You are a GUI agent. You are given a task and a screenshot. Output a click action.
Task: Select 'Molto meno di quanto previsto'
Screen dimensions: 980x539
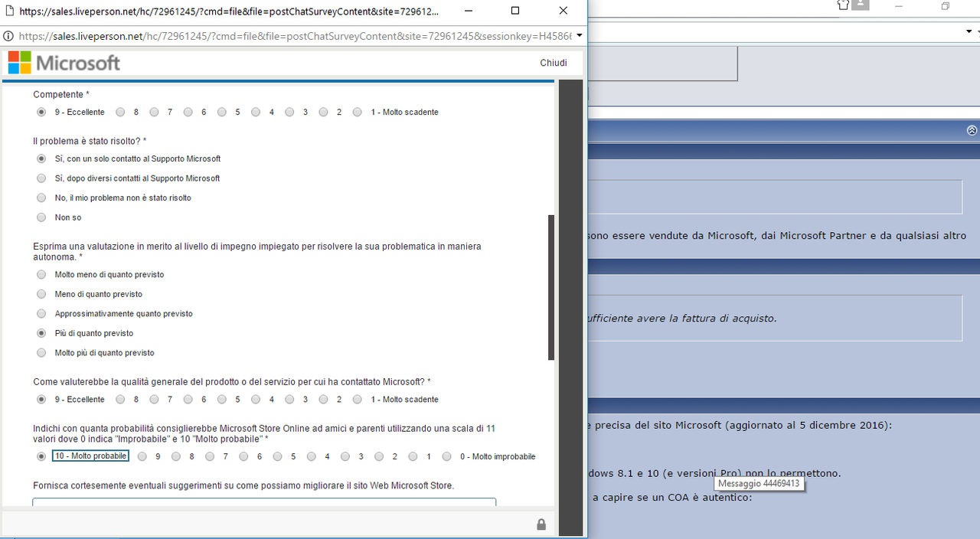point(41,274)
